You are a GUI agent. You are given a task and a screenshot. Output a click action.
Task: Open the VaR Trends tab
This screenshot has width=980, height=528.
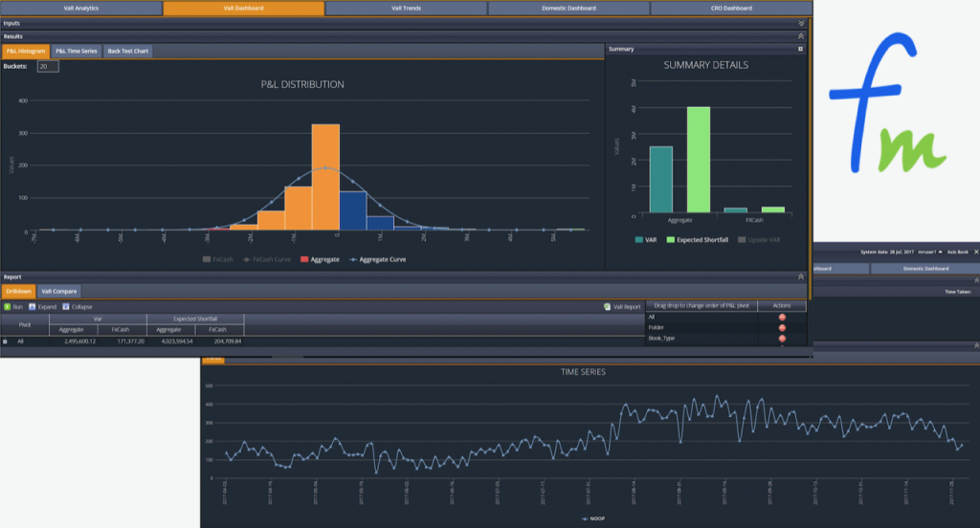406,8
